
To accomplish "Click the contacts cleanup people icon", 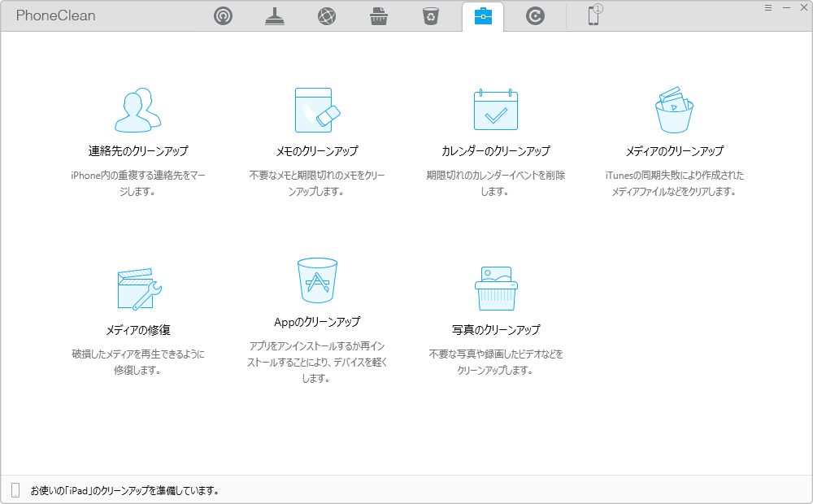I will pos(138,110).
